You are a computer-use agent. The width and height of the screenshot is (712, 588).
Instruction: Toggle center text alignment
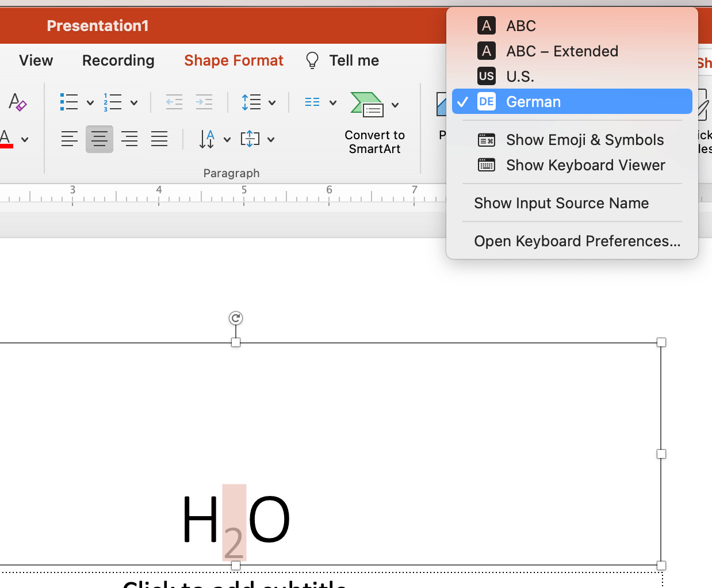click(x=99, y=139)
